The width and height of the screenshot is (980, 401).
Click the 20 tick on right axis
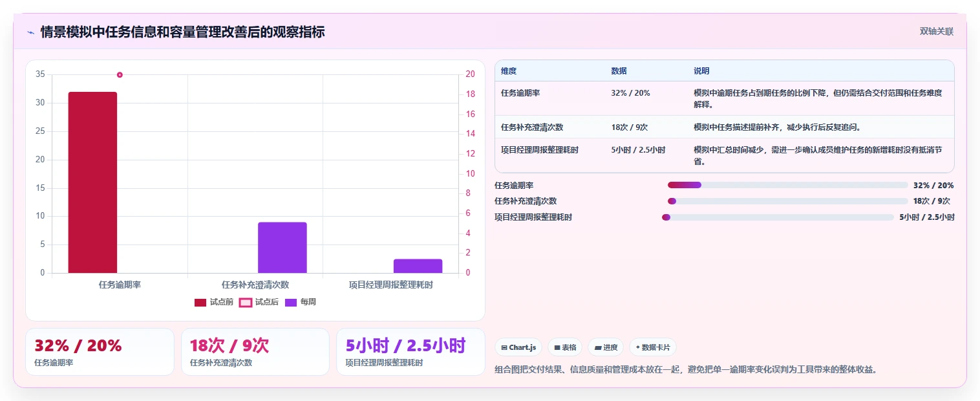tap(470, 74)
